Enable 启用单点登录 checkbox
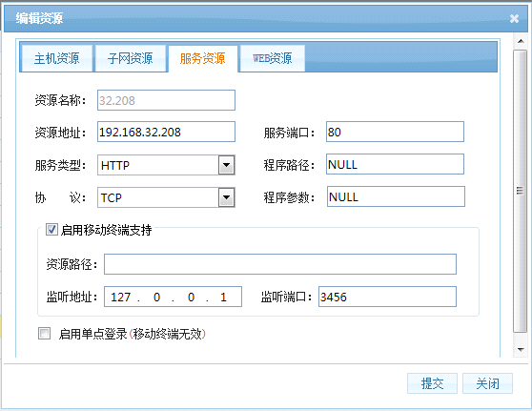Viewport: 532px width, 411px height. [x=44, y=334]
